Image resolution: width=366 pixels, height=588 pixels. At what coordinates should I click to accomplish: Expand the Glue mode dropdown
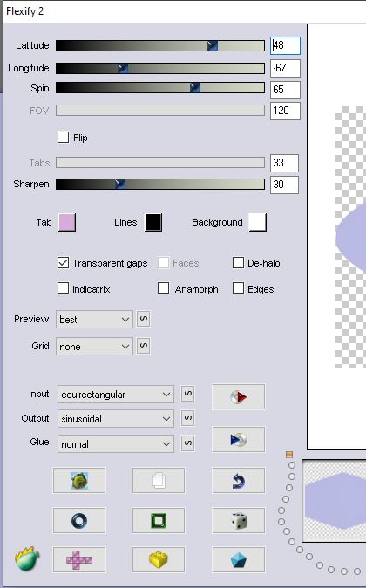(x=116, y=444)
